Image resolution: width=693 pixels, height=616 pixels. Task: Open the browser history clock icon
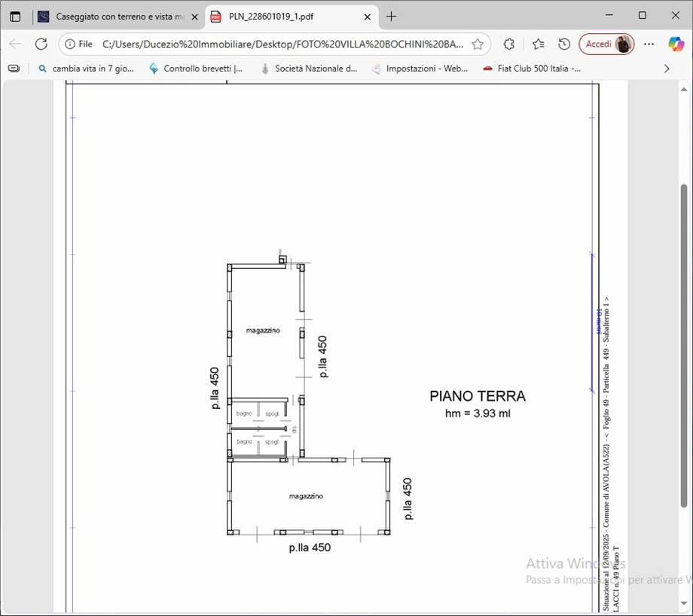pyautogui.click(x=564, y=44)
